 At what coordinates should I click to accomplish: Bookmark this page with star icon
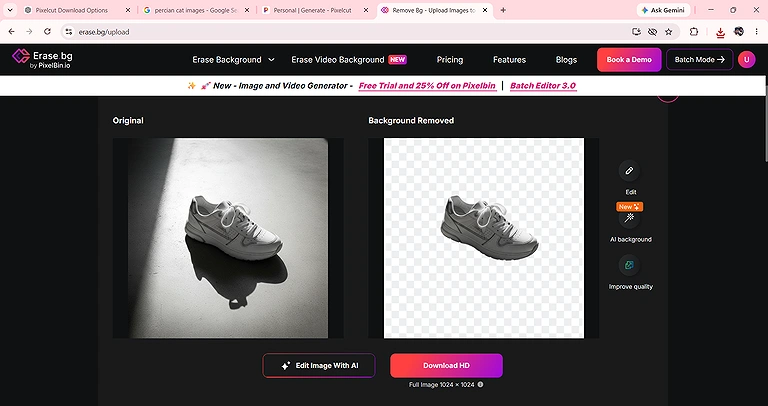point(669,31)
